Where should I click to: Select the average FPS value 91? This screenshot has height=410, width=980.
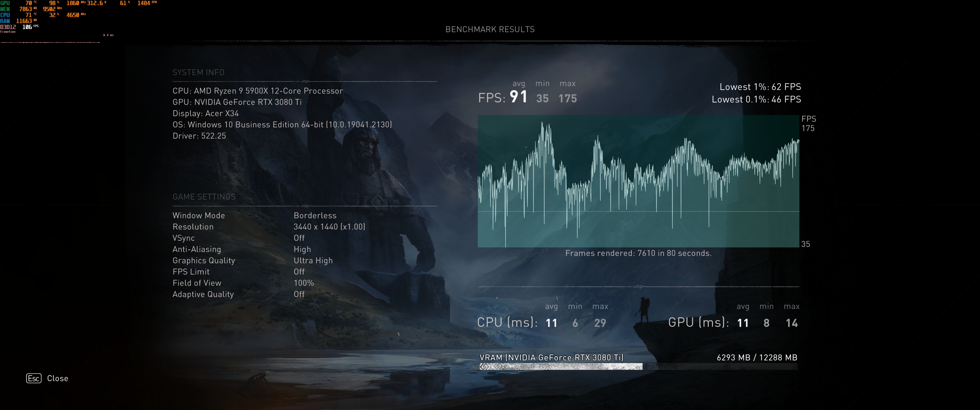[518, 97]
